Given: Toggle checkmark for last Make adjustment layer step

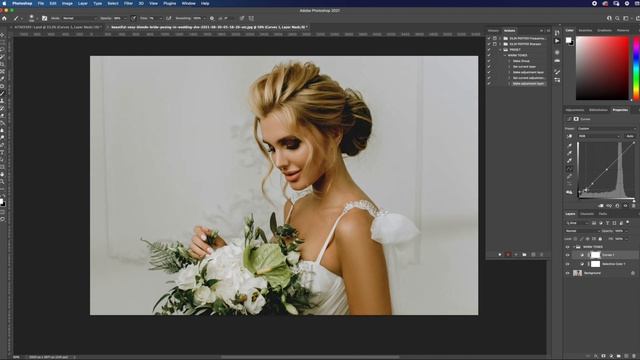Looking at the screenshot, I should pos(489,84).
